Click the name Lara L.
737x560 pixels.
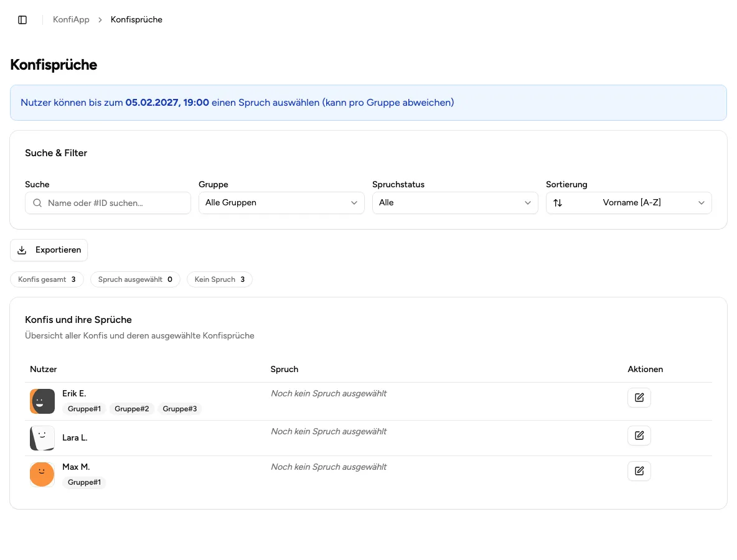coord(75,438)
